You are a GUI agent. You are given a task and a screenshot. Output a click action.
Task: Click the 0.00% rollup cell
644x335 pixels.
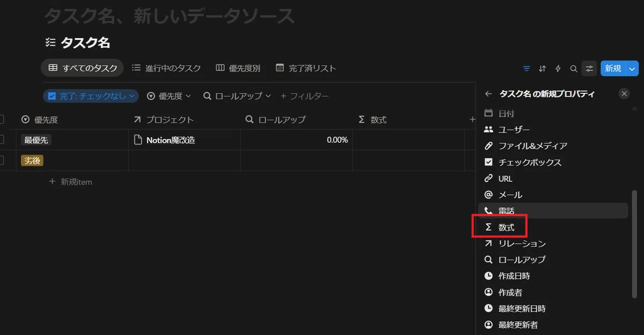(x=296, y=140)
